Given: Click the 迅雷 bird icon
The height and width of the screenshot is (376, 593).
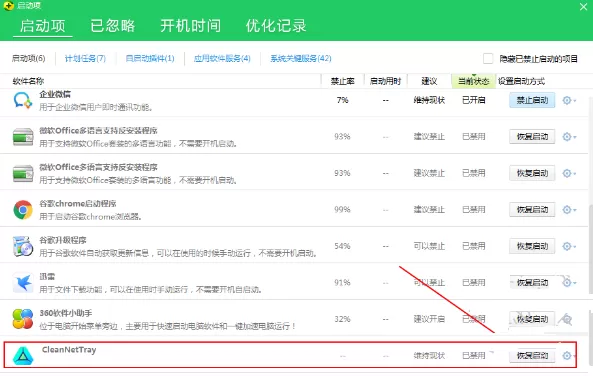Looking at the screenshot, I should (x=23, y=283).
